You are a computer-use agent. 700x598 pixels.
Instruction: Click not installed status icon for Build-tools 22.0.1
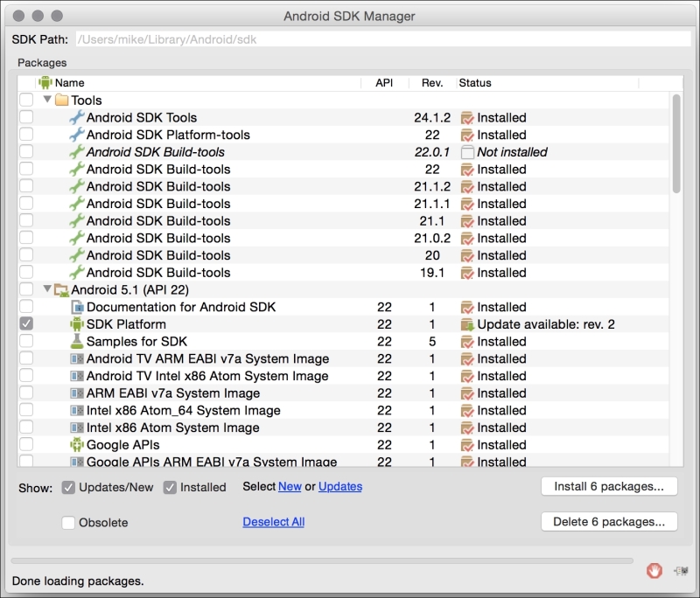pyautogui.click(x=467, y=152)
